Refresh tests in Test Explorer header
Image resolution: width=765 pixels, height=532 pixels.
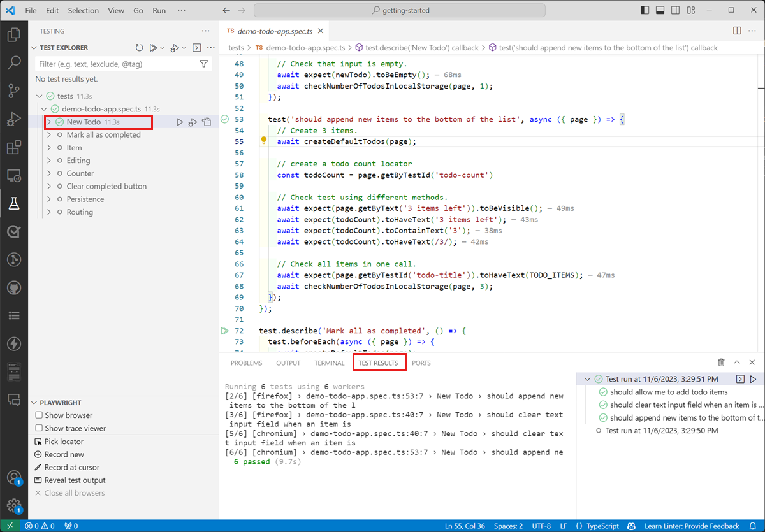coord(140,48)
